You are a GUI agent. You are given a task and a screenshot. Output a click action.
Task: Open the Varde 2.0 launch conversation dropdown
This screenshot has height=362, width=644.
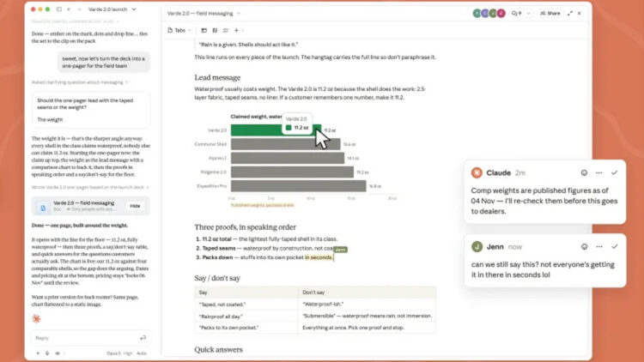[x=112, y=9]
